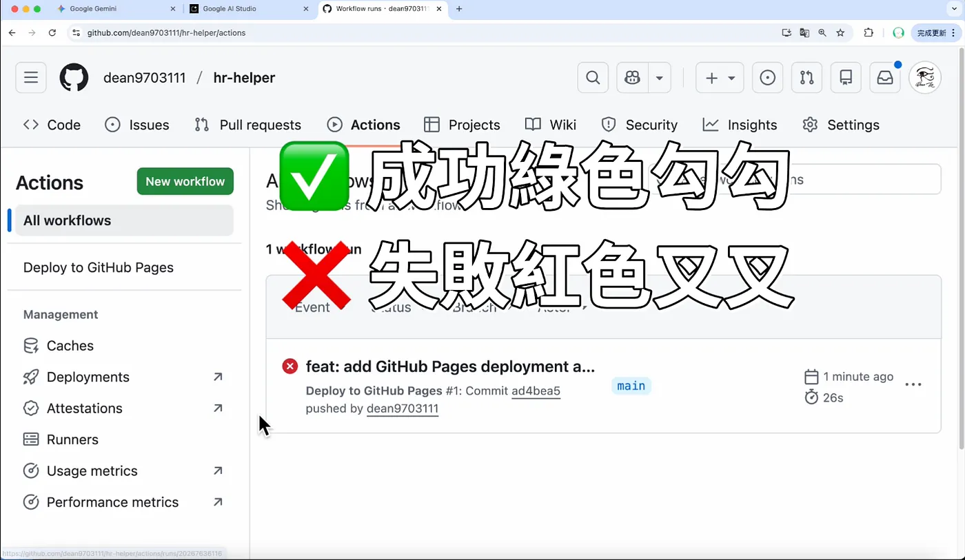The height and width of the screenshot is (560, 965).
Task: Open the Security tab
Action: [640, 125]
